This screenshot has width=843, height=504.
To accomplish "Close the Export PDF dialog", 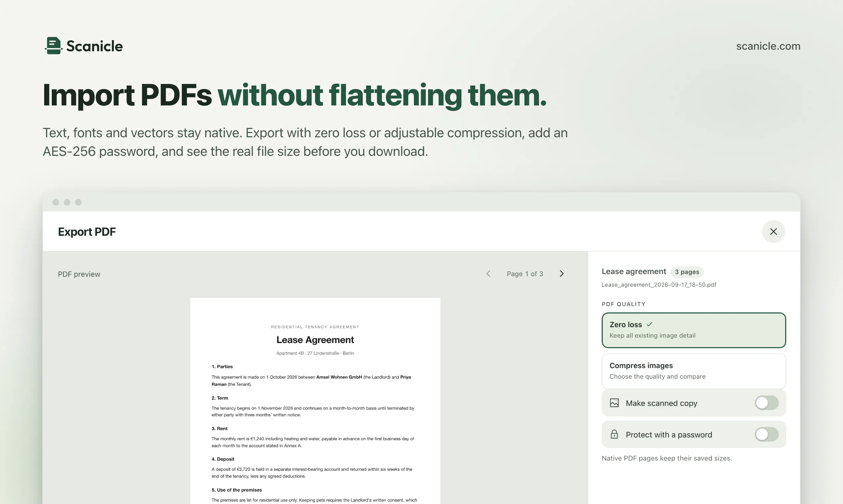I will pos(773,232).
